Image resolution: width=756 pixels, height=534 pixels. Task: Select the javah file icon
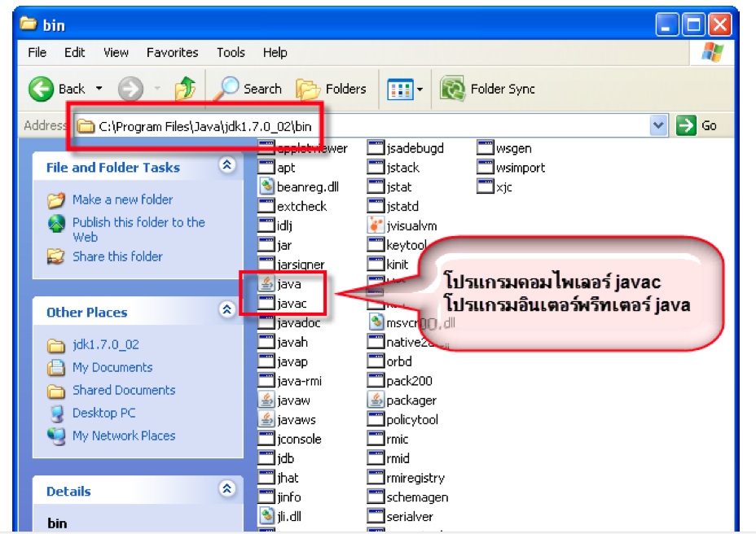coord(266,342)
